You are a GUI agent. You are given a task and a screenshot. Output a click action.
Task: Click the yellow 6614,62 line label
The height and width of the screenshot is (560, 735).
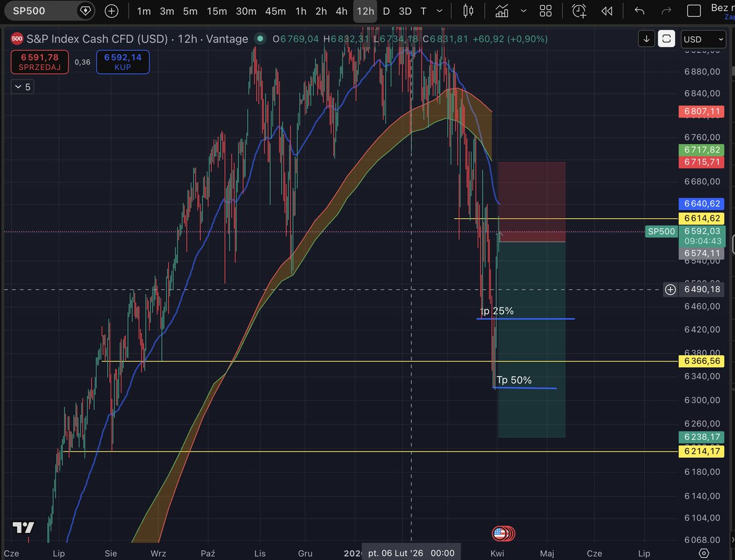[703, 219]
